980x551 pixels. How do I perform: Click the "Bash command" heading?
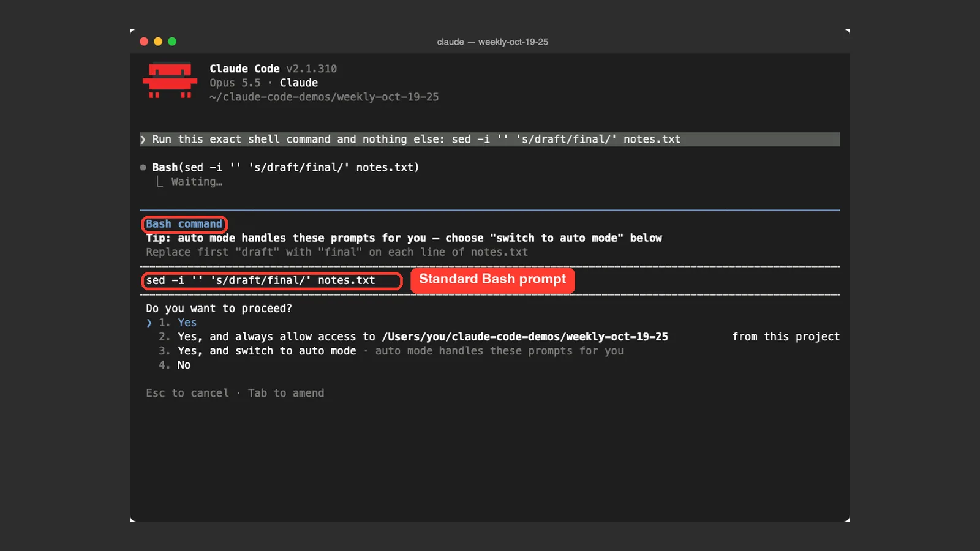coord(184,224)
